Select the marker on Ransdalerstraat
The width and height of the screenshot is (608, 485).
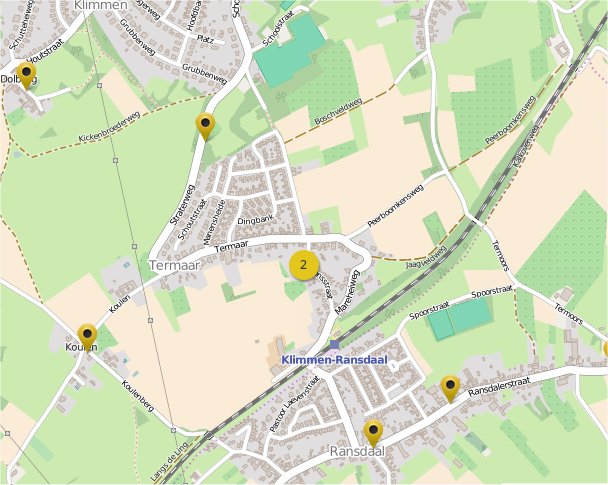450,388
